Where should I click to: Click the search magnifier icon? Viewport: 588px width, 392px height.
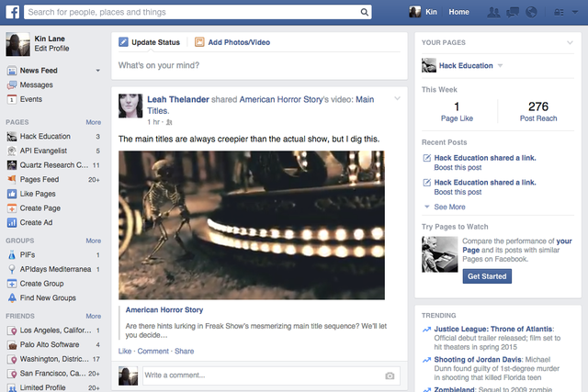[364, 12]
